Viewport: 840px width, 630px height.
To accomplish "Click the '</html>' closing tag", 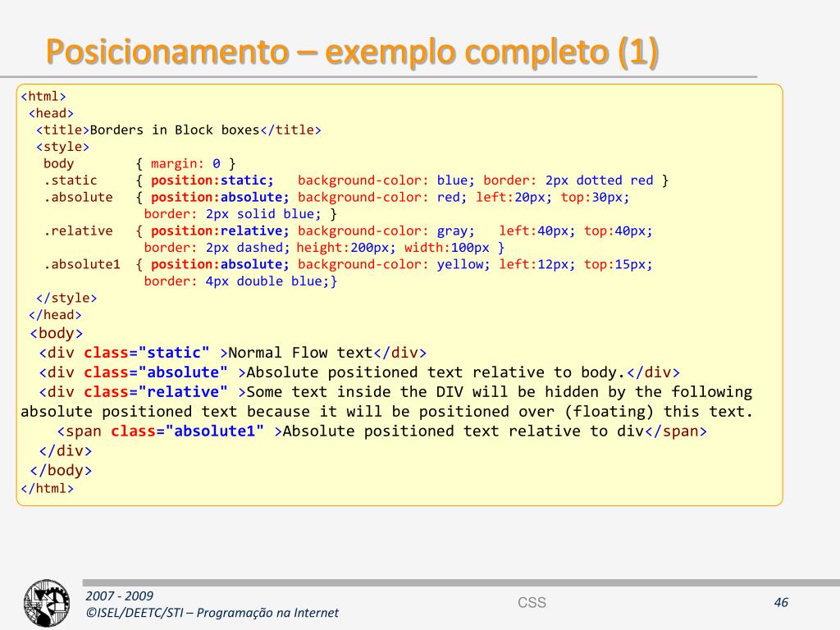I will coord(47,489).
